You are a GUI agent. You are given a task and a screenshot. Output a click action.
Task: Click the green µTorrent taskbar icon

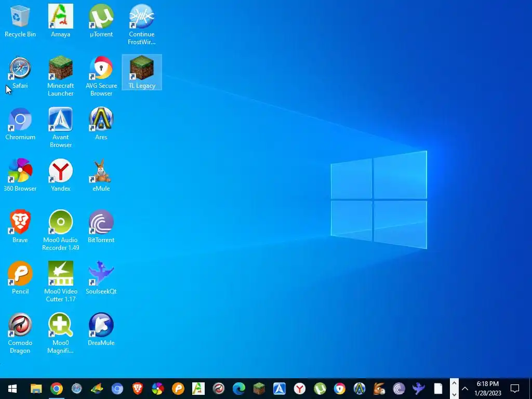click(320, 389)
